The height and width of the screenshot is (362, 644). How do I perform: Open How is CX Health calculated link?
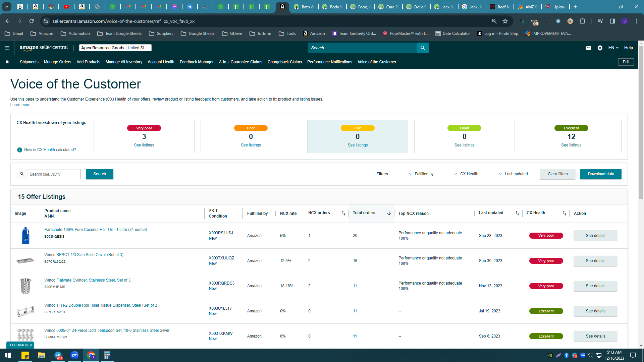50,150
